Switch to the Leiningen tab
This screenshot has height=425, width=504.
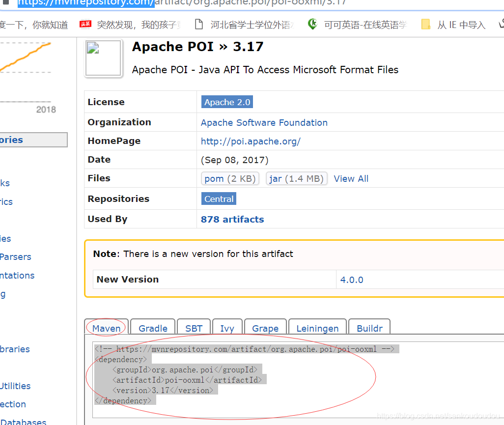coord(317,328)
